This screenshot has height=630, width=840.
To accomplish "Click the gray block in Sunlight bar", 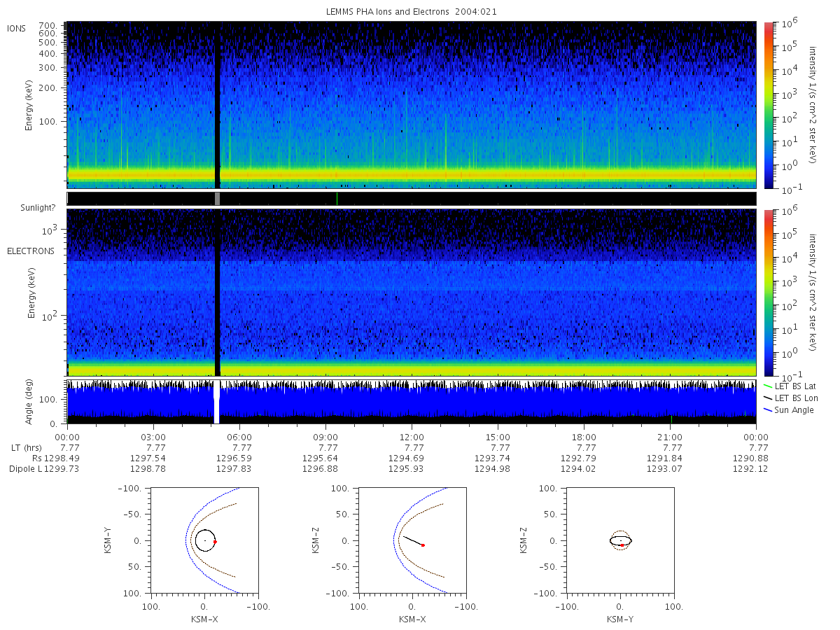I will click(x=217, y=199).
